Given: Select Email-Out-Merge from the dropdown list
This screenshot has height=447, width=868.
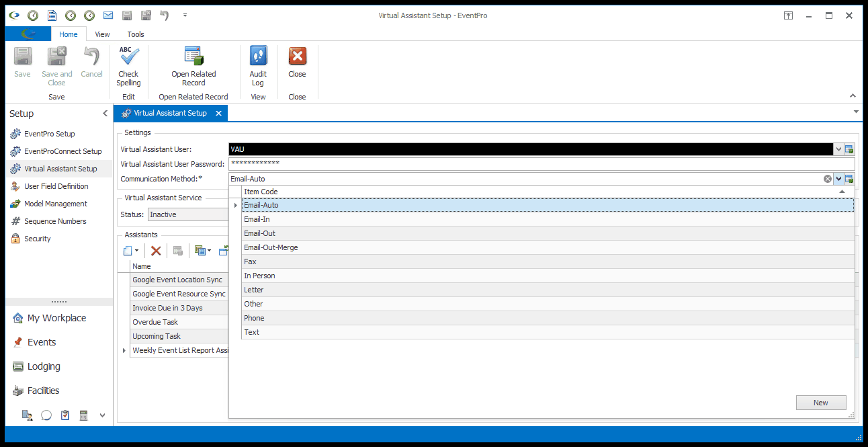Looking at the screenshot, I should (548, 247).
